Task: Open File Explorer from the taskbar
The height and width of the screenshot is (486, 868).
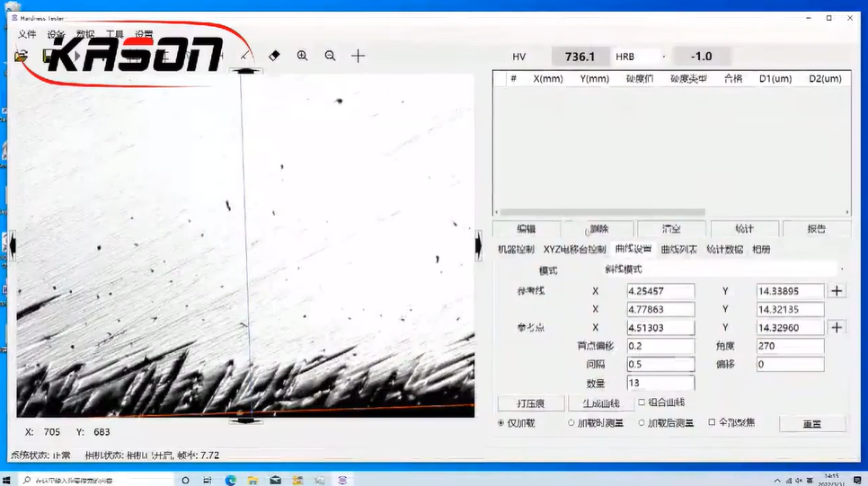Action: [x=253, y=480]
